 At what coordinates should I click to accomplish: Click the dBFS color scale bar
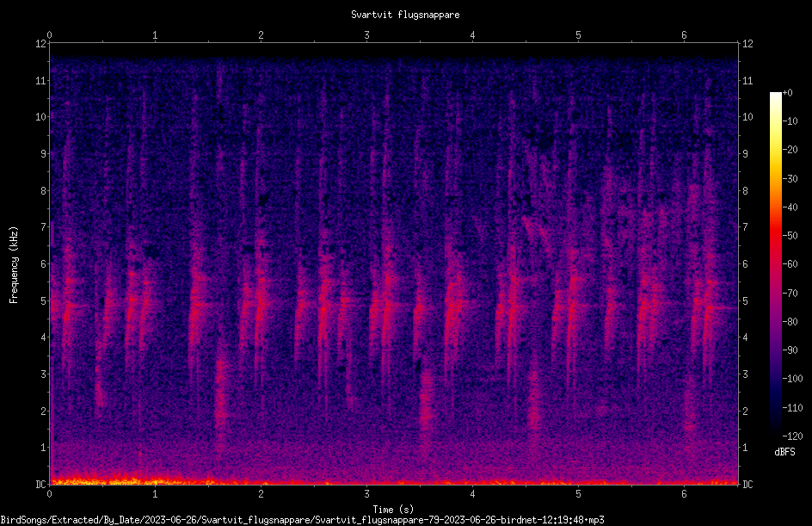[x=775, y=264]
